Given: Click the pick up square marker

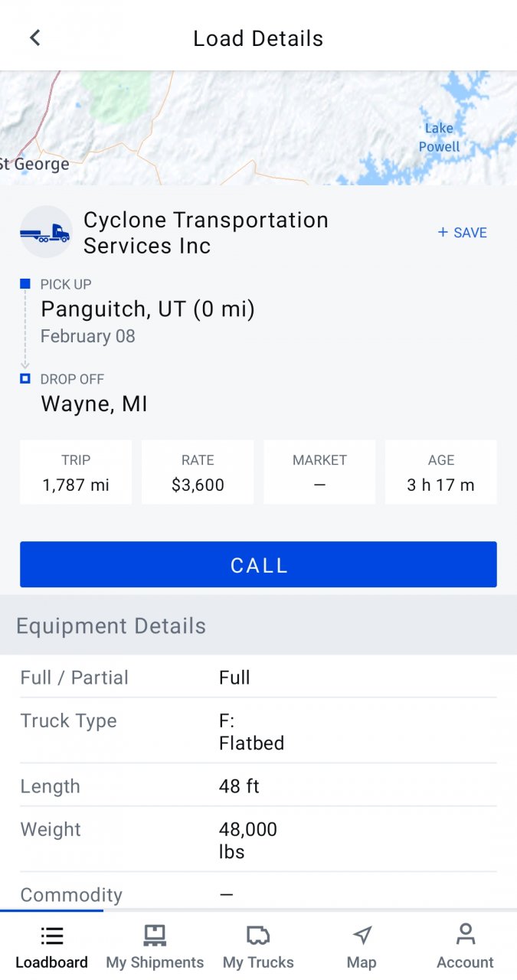Looking at the screenshot, I should [25, 284].
